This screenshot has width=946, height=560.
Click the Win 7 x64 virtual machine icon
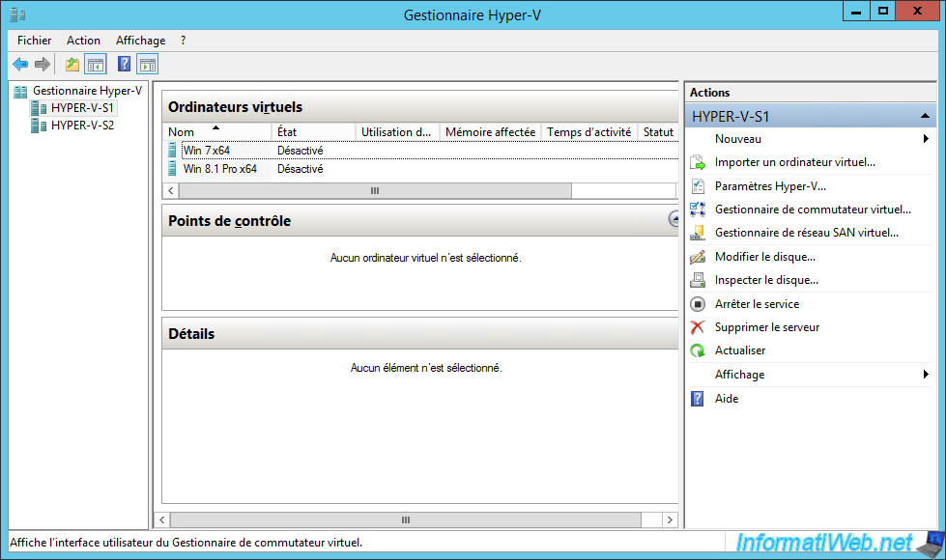pyautogui.click(x=173, y=150)
